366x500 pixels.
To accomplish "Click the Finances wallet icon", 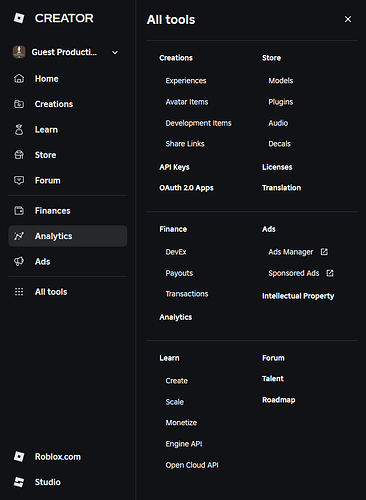I will tap(19, 211).
